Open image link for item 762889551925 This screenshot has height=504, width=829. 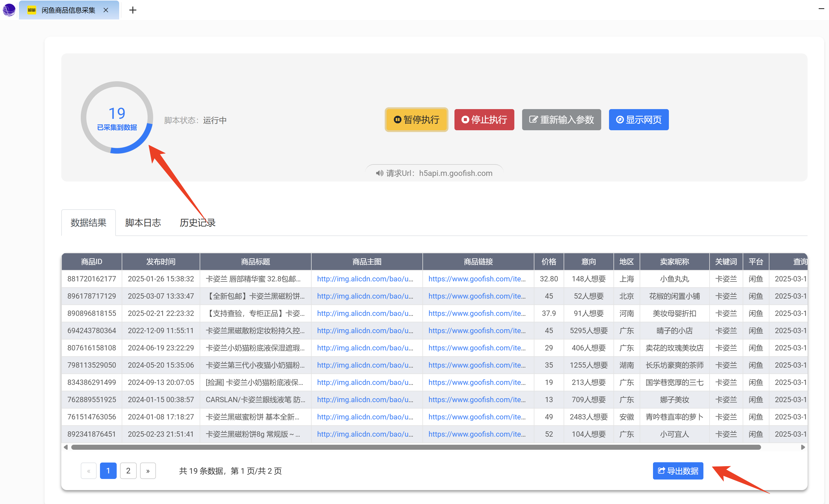[x=365, y=399]
